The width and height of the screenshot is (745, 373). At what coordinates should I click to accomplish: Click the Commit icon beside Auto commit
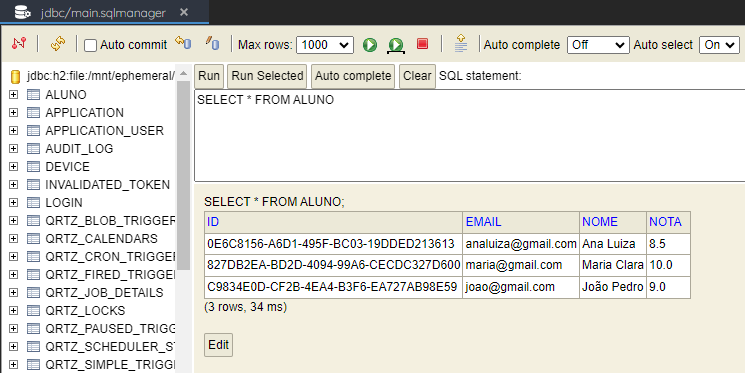point(183,43)
